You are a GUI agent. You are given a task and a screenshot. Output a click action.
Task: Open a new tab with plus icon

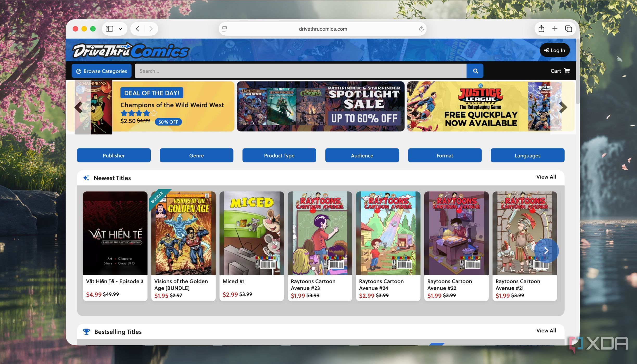[x=555, y=29]
